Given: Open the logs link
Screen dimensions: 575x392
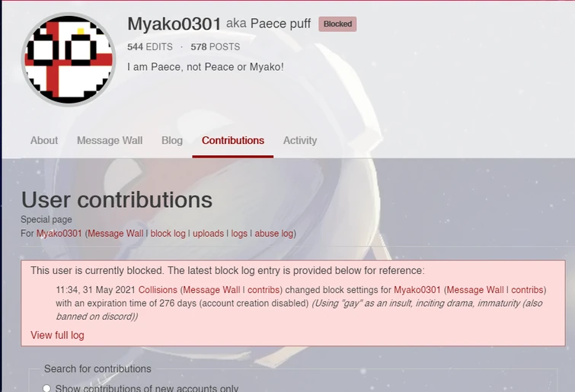Looking at the screenshot, I should pyautogui.click(x=239, y=234).
